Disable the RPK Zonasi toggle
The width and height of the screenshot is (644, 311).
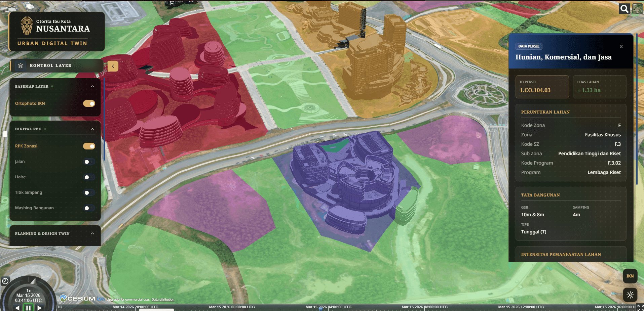point(89,146)
